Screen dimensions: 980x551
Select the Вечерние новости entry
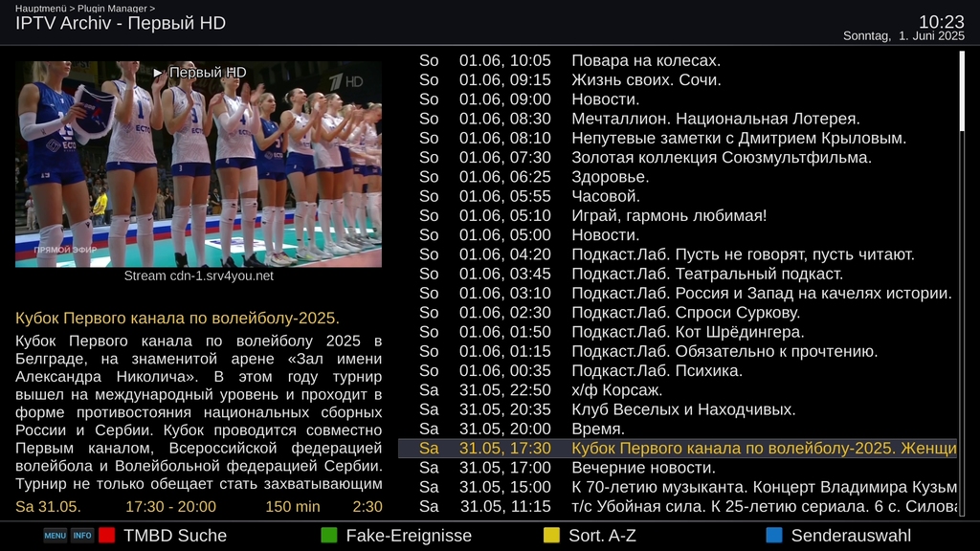(x=678, y=467)
